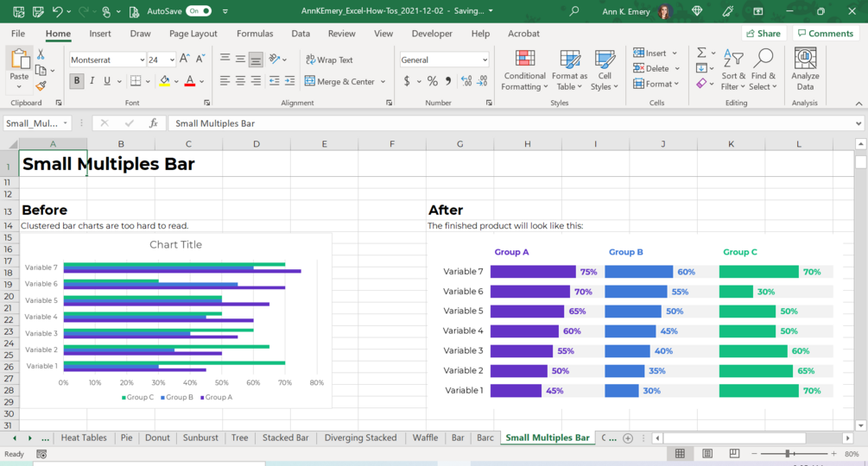Click the AutoSum sigma icon

tap(701, 53)
